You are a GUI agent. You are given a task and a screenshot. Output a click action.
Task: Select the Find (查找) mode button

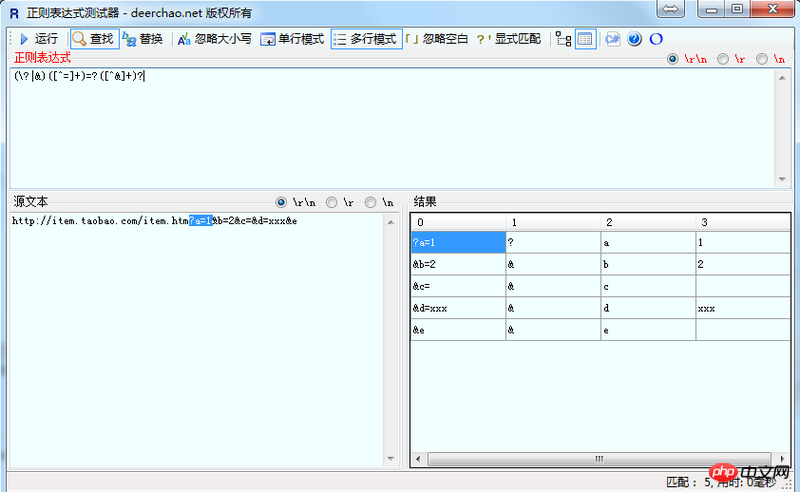click(94, 39)
